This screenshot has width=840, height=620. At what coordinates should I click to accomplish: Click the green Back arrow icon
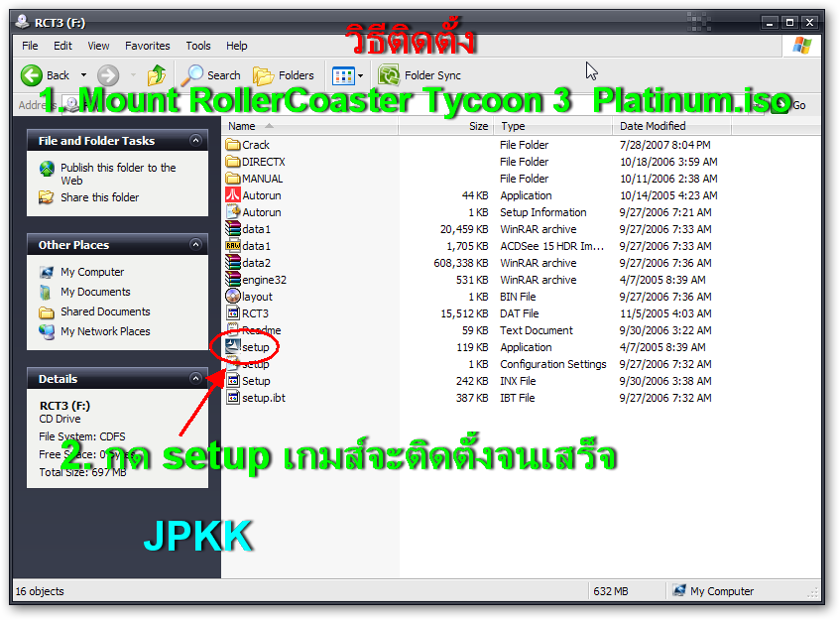[x=31, y=75]
